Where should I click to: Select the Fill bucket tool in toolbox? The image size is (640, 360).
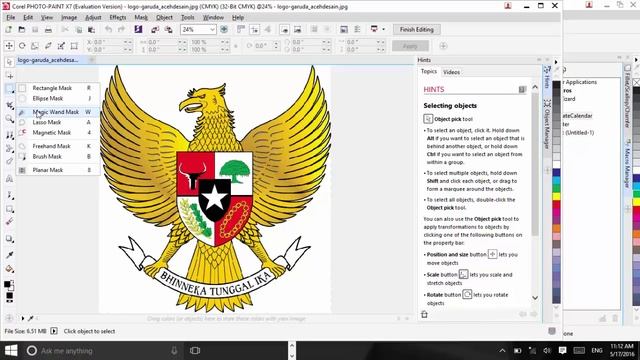point(9,269)
